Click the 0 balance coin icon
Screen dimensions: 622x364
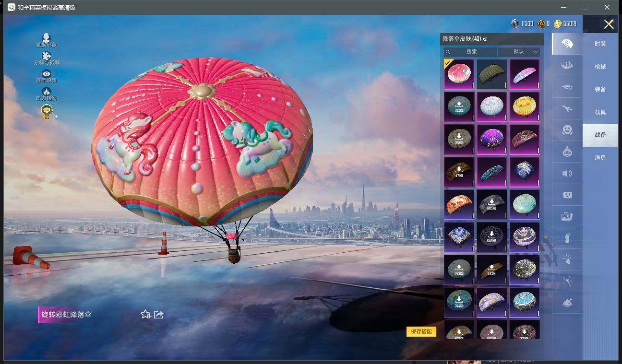point(541,23)
